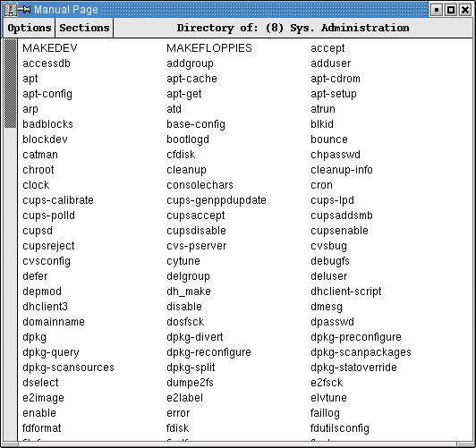The width and height of the screenshot is (476, 448).
Task: Click the empty scrollbar trough below the thumb
Action: 11,283
